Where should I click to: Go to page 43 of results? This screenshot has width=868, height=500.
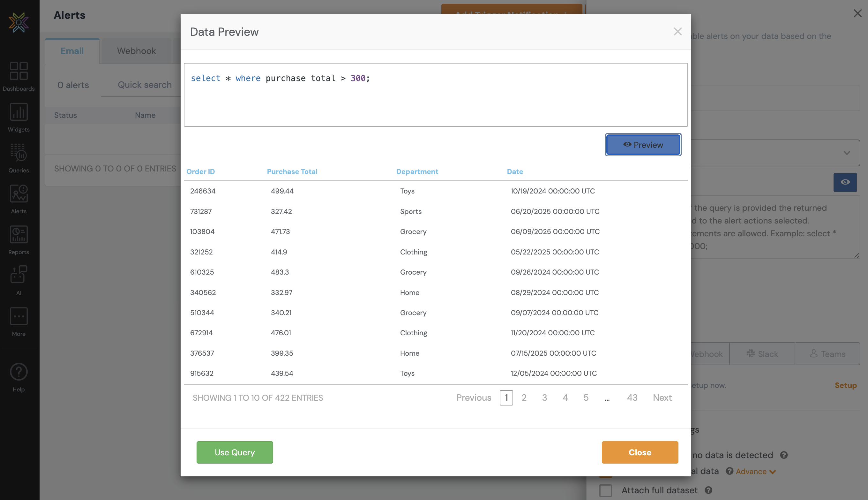coord(632,398)
